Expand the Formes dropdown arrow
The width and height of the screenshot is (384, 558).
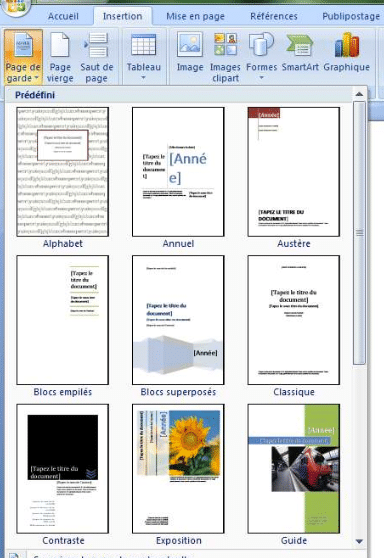tap(262, 78)
